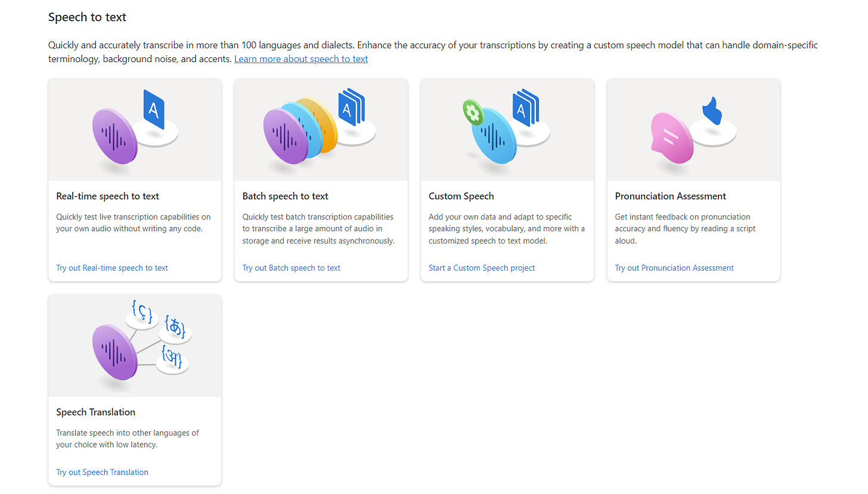Click the Custom Speech card title
Screen dimensions: 868x494
tap(461, 195)
